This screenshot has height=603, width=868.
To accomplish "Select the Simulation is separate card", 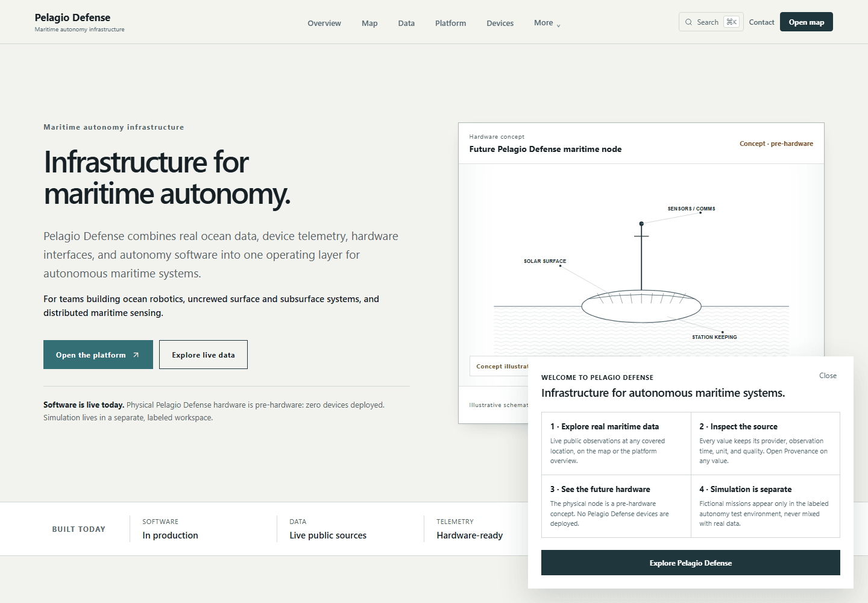I will click(766, 506).
